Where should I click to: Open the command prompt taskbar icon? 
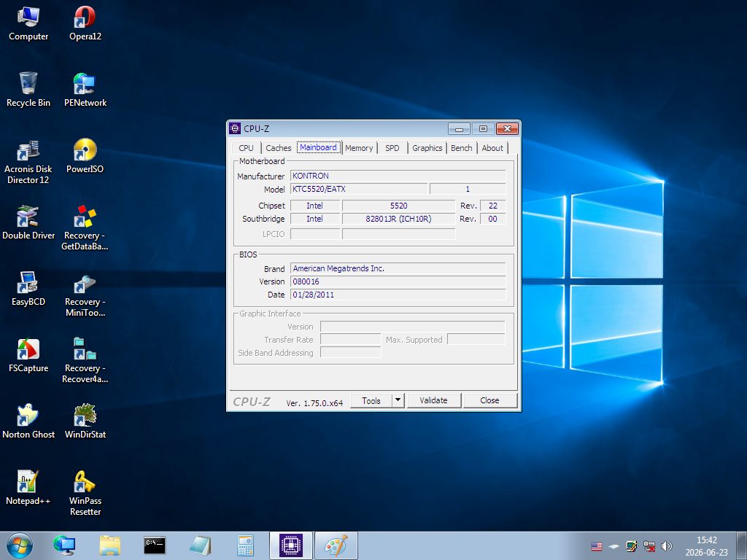155,545
